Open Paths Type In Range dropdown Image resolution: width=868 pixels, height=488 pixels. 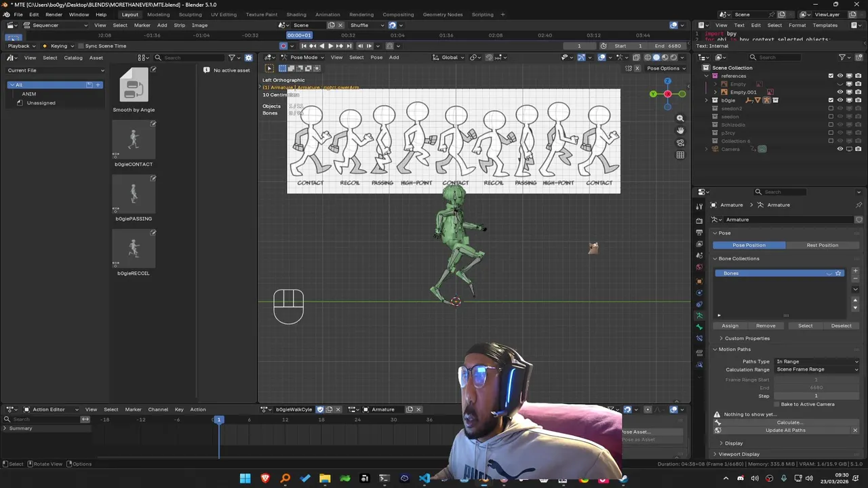816,362
